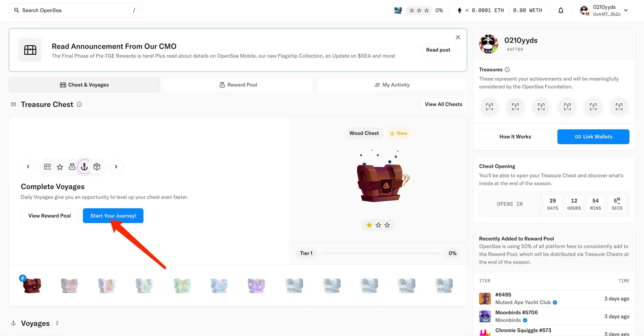Expand the 0210yyds account dropdown
This screenshot has width=644, height=336.
pyautogui.click(x=626, y=10)
